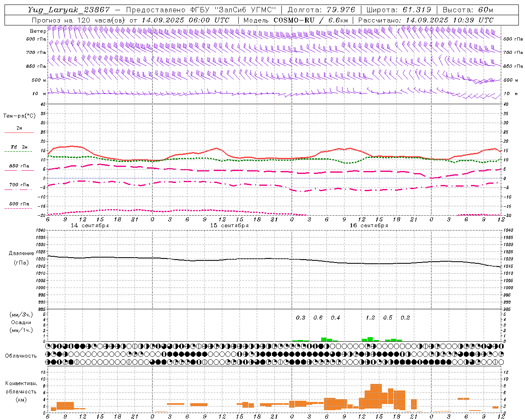Click the pink dotted sample under 500 гПа legend
This screenshot has height=420, width=525.
[x=18, y=208]
